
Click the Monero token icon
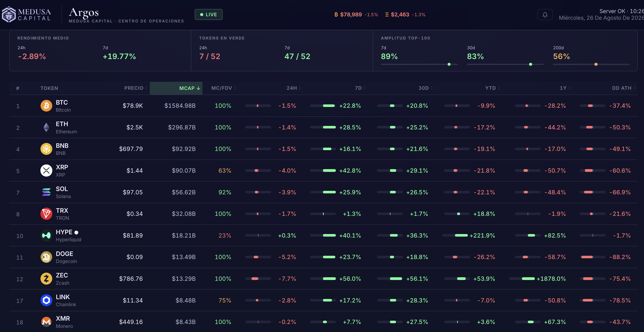pos(46,322)
